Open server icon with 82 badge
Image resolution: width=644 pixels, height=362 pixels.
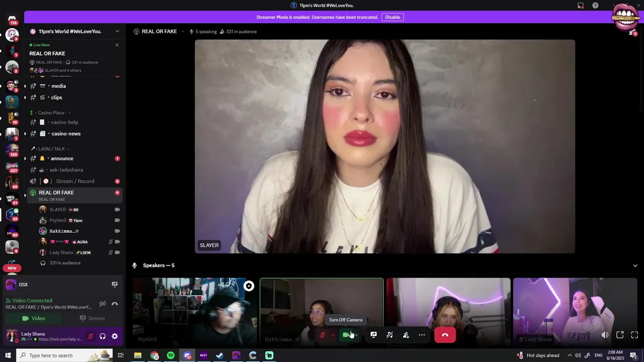point(12,231)
